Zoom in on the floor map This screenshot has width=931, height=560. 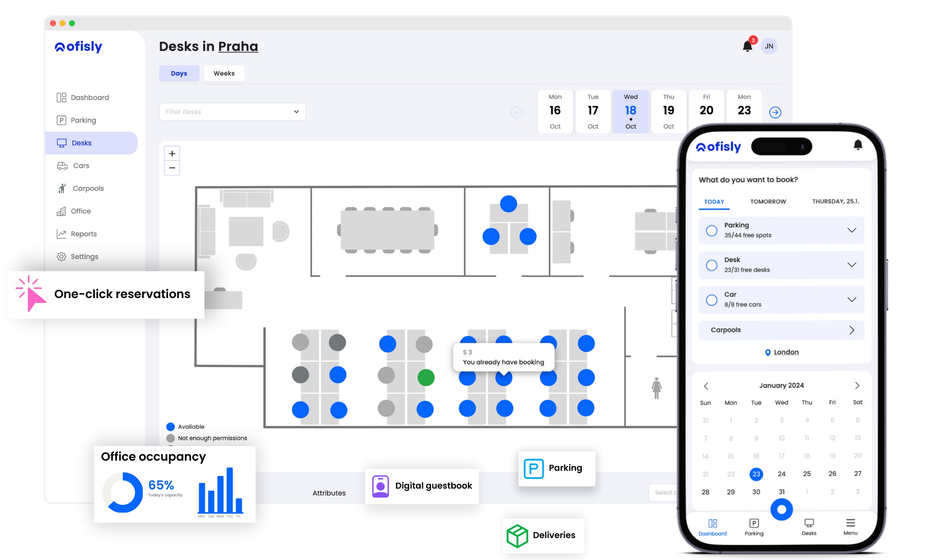pos(172,154)
